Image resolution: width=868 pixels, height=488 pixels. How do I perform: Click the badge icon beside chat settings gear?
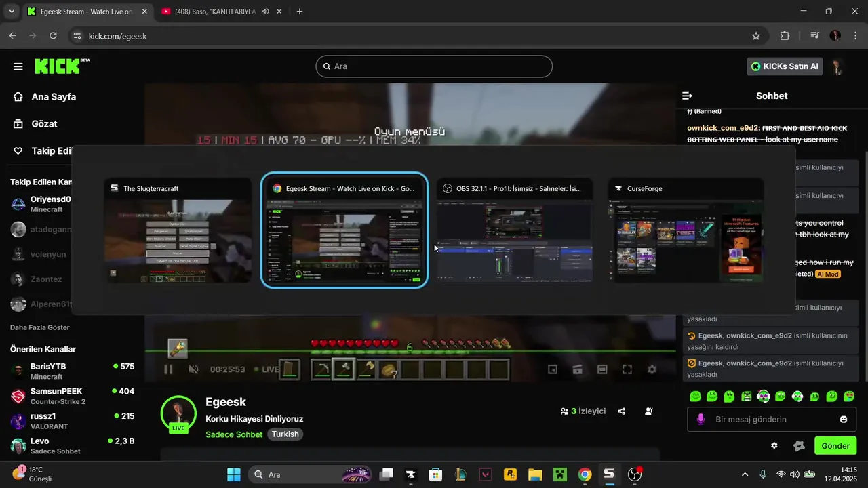799,445
